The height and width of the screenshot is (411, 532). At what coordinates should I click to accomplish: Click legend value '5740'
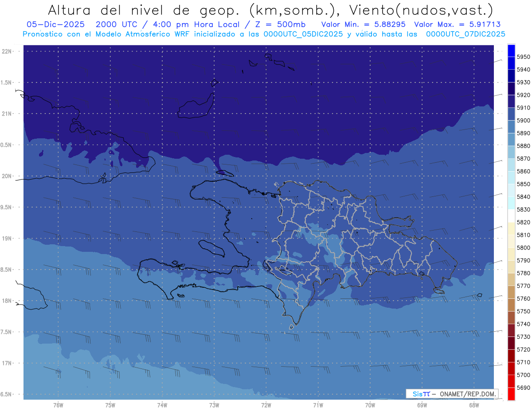tap(524, 324)
